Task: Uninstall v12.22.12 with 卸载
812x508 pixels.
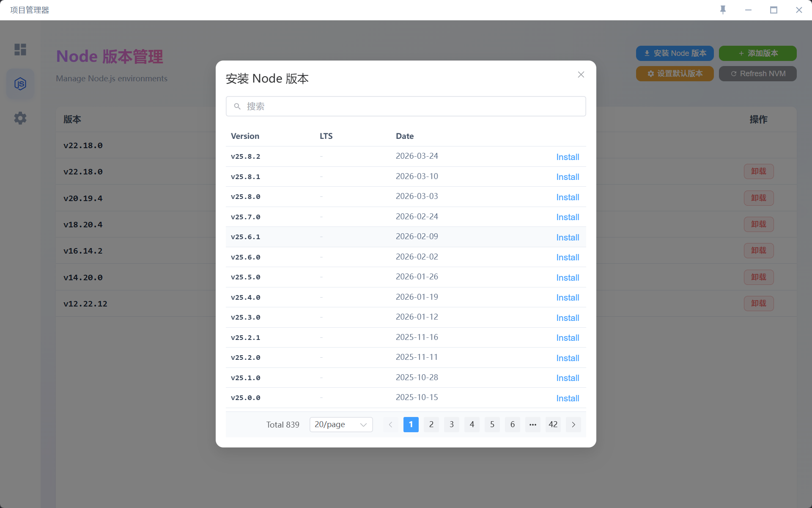Action: [x=759, y=304]
